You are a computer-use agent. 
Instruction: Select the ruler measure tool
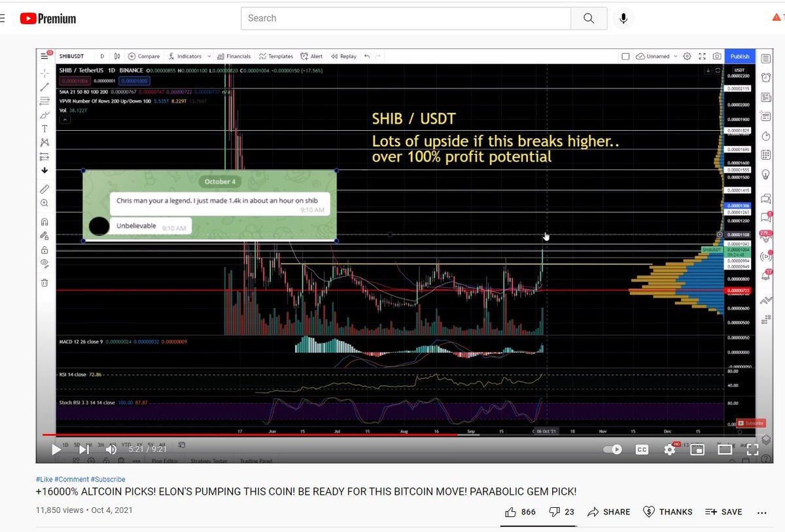point(44,189)
